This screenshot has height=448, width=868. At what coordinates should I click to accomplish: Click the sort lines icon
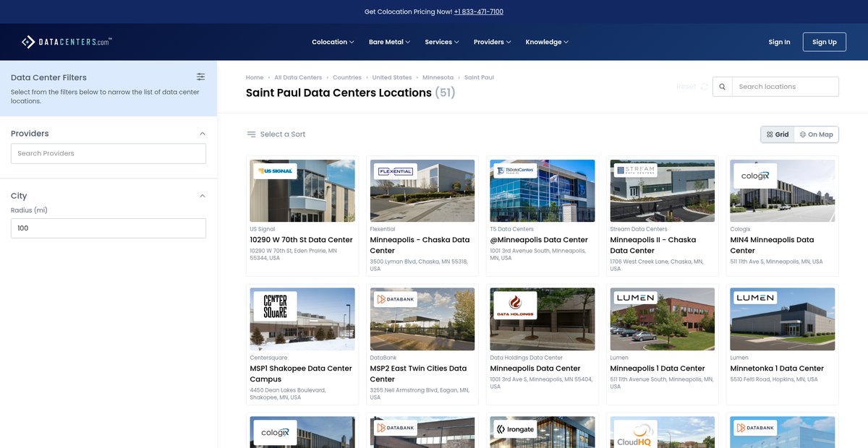click(x=251, y=134)
